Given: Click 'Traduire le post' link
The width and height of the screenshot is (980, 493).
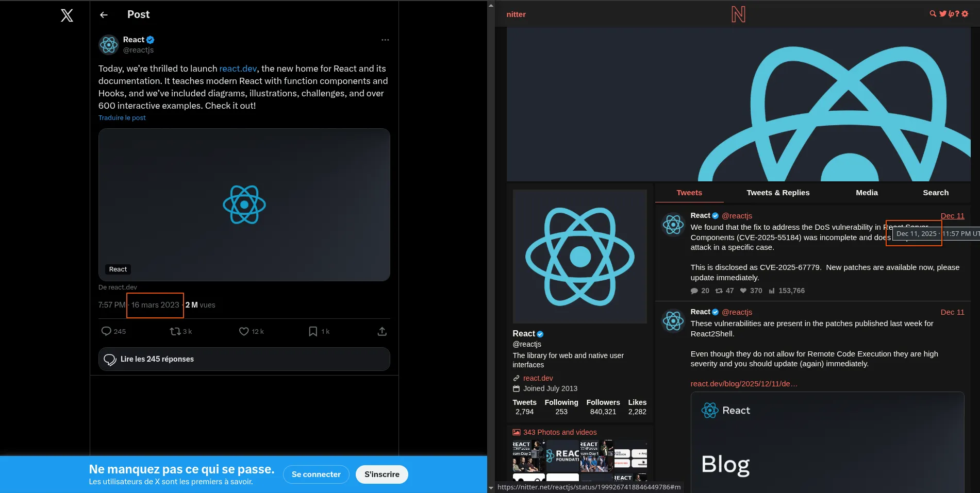Looking at the screenshot, I should (x=122, y=118).
